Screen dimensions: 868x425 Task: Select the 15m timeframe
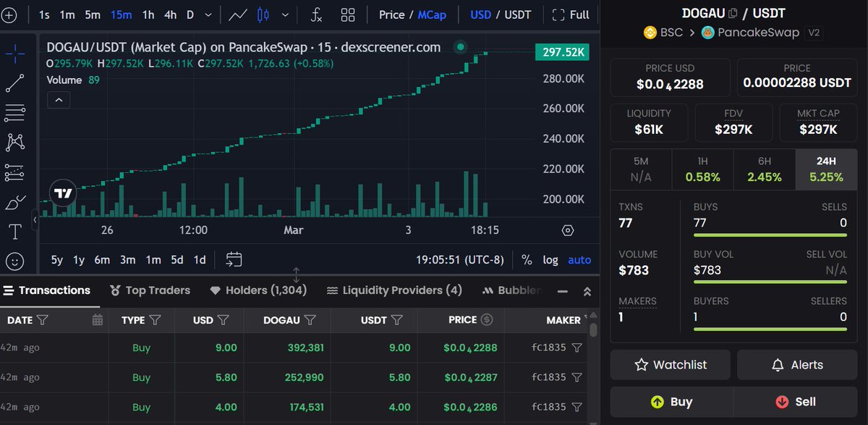[121, 14]
